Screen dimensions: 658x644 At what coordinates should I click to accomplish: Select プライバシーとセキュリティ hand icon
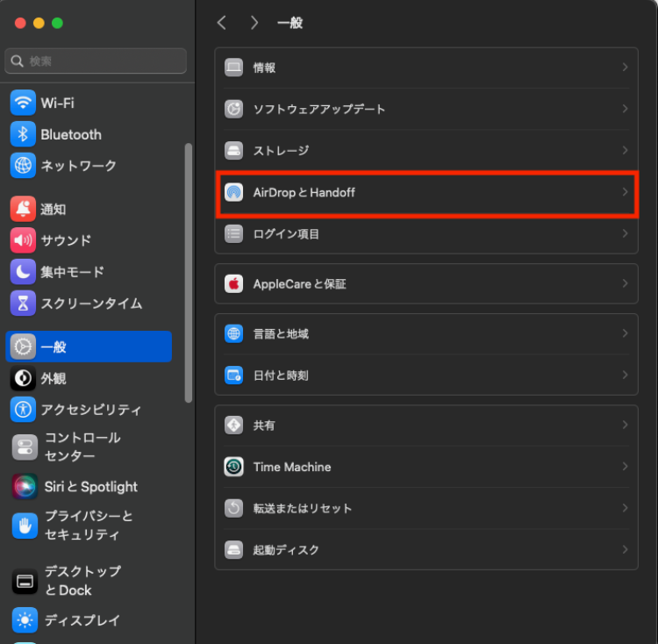click(25, 526)
